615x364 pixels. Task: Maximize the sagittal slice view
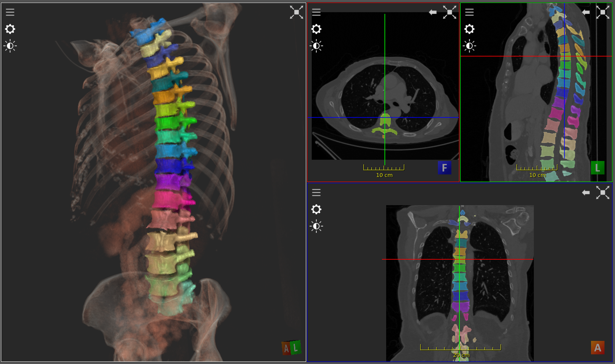click(x=603, y=12)
